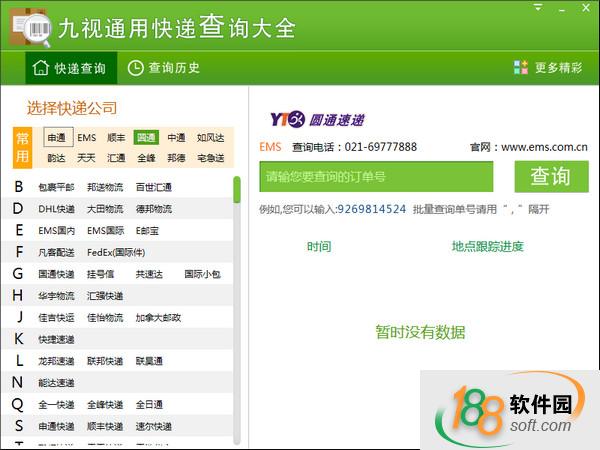Choose 申通快递 in row S
This screenshot has height=450, width=600.
[56, 426]
